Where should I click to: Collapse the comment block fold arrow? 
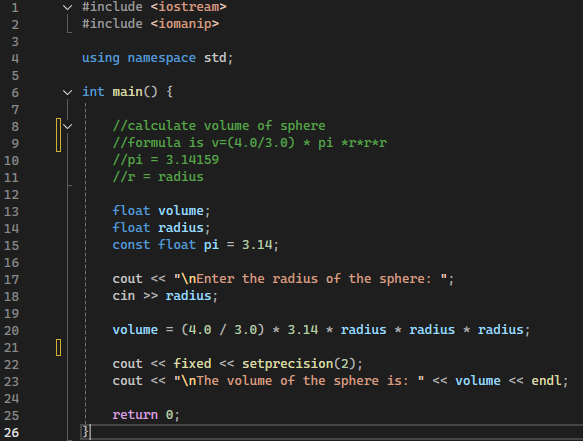(x=67, y=126)
